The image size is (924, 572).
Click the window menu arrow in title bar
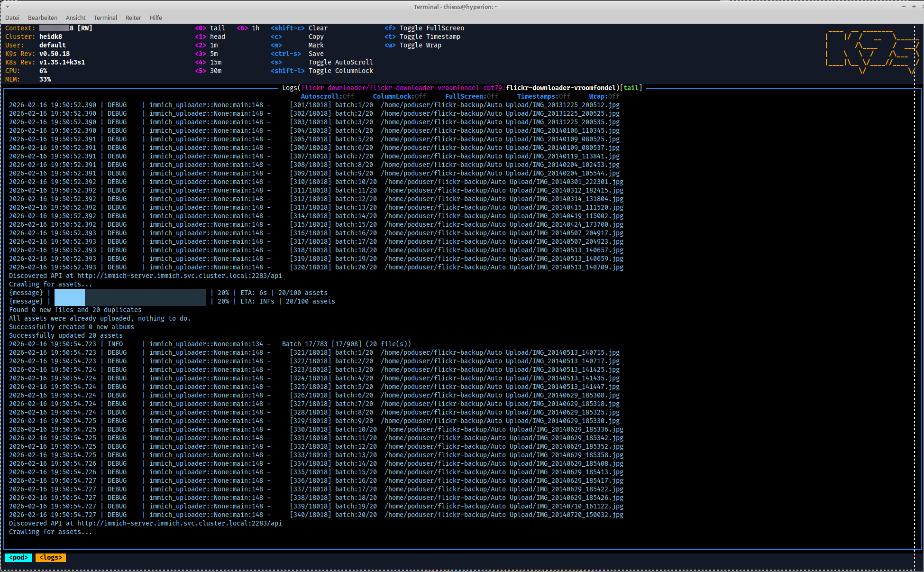click(x=7, y=7)
